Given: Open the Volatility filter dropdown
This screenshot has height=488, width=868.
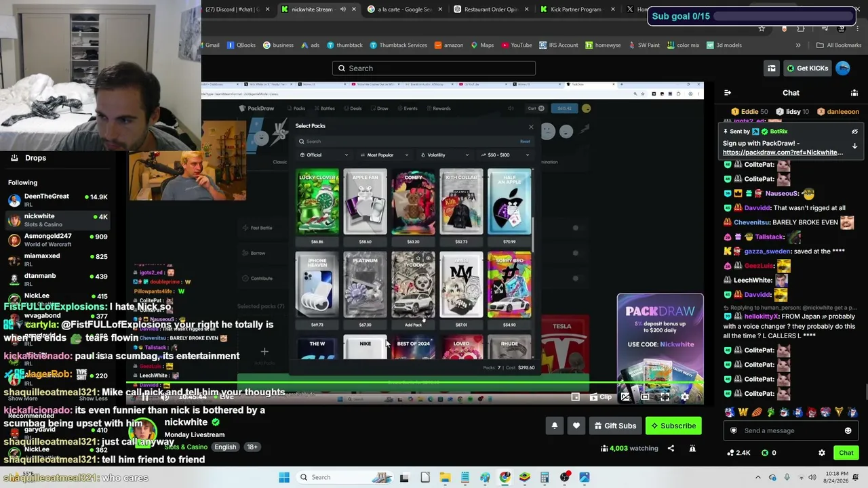Looking at the screenshot, I should [444, 155].
